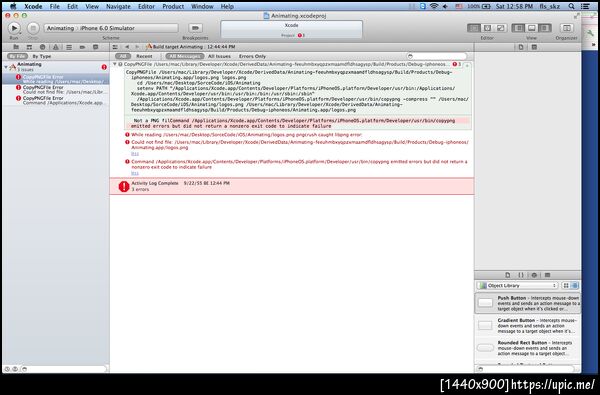Select CopyPNGFile Error 'Command /Applications/Xcode.app'
Viewport: 600px width, 395px height.
[x=56, y=100]
